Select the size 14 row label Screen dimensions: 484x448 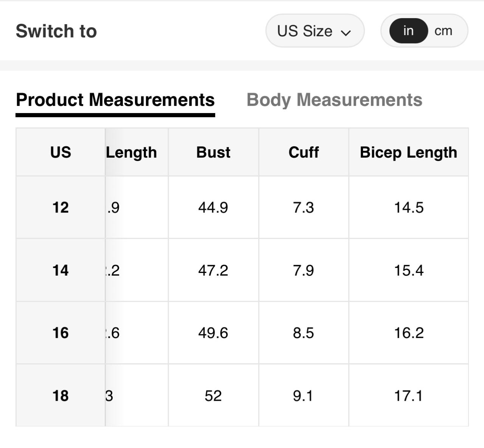[x=60, y=270]
